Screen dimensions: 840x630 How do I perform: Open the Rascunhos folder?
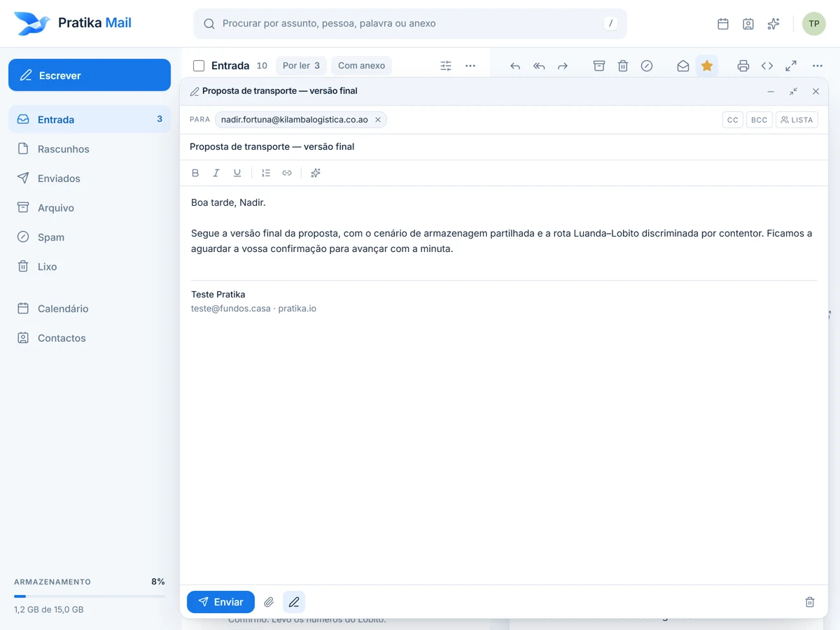click(x=90, y=149)
